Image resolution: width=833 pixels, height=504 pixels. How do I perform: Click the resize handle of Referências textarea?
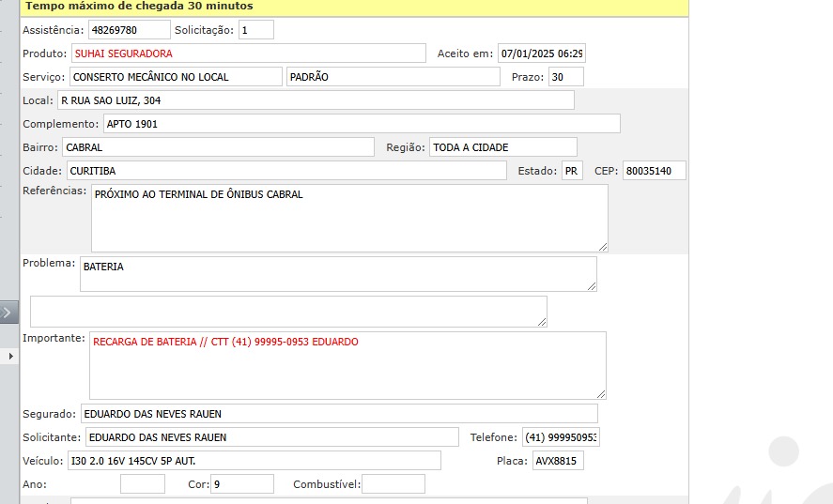pos(602,246)
